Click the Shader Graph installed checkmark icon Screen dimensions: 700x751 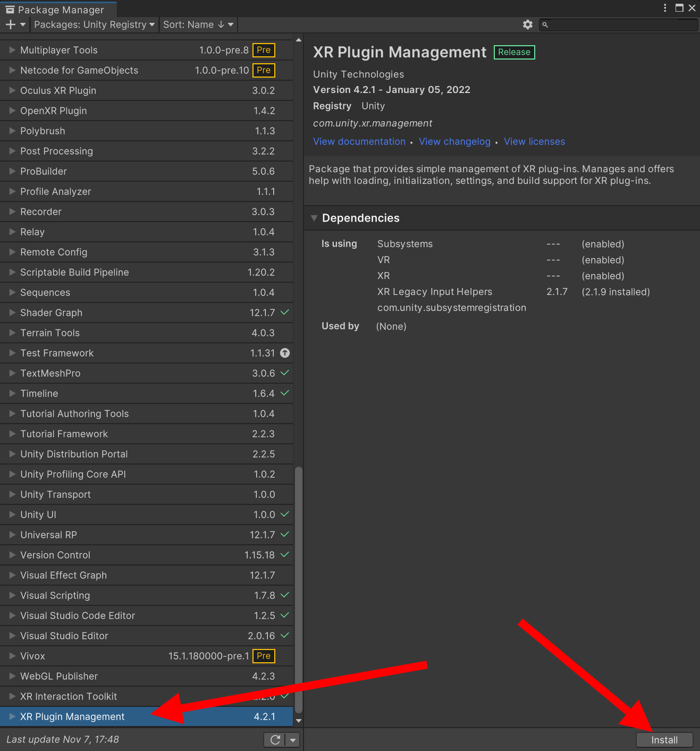(285, 313)
